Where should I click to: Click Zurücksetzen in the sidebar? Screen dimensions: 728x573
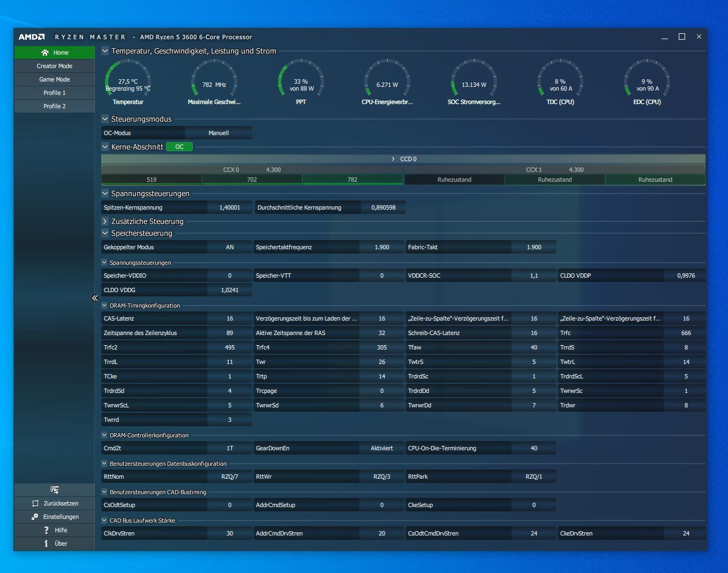tap(55, 503)
